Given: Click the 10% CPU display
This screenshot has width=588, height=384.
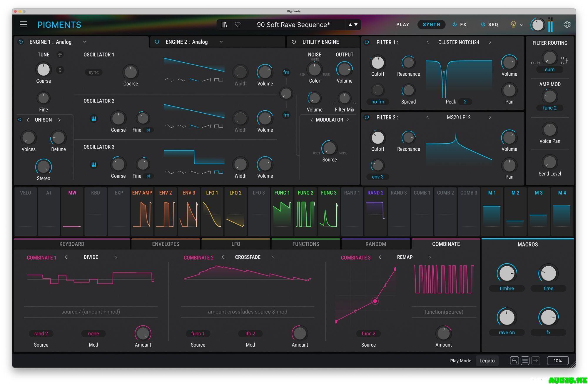Looking at the screenshot, I should tap(558, 360).
